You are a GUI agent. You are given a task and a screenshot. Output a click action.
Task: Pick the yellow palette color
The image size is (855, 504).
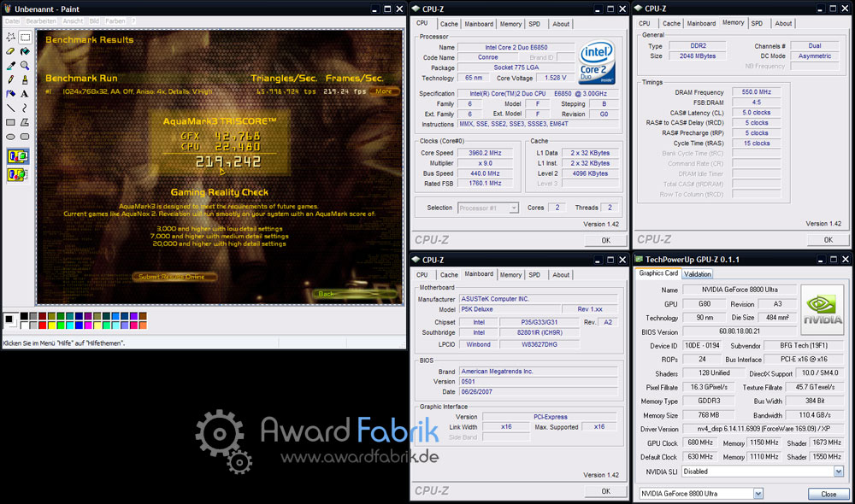(52, 325)
